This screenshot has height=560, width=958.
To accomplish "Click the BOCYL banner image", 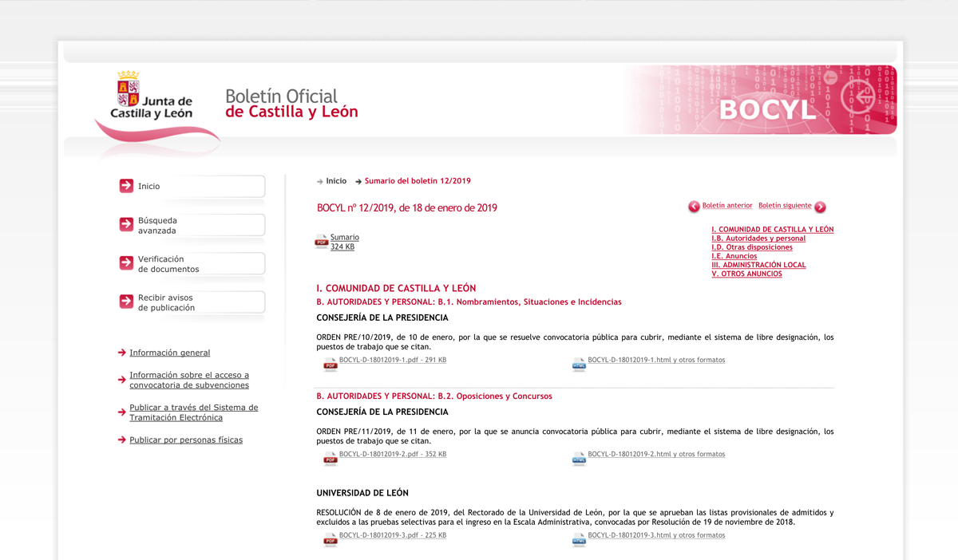I will click(761, 100).
